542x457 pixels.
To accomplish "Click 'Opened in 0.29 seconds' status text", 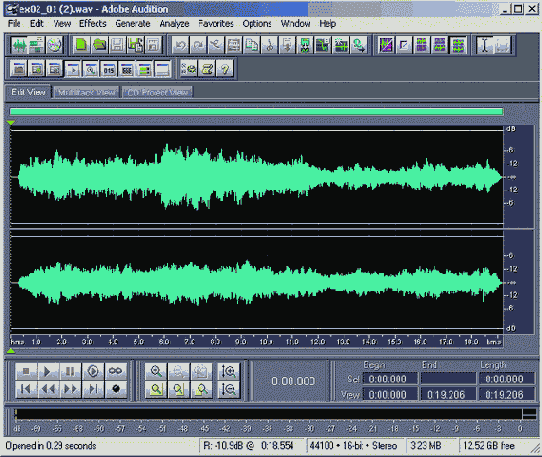I will coord(50,446).
